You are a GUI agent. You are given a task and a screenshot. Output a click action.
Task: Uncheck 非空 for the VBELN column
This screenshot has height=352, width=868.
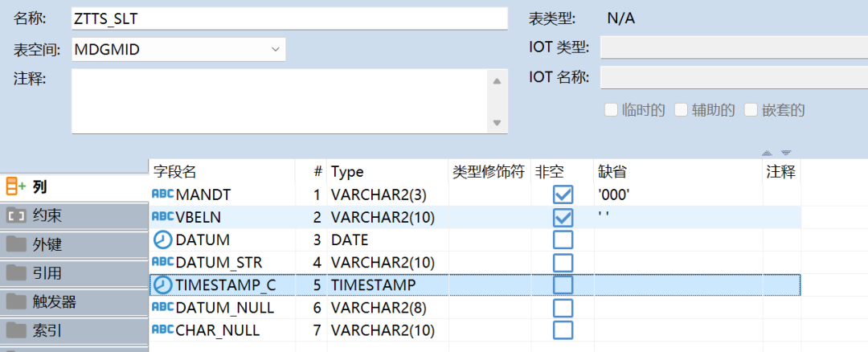click(x=563, y=218)
